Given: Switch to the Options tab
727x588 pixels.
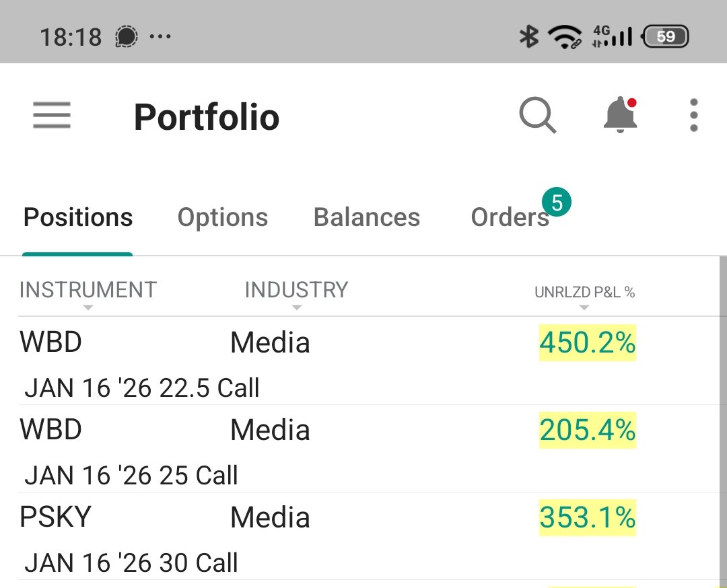Looking at the screenshot, I should (x=223, y=217).
